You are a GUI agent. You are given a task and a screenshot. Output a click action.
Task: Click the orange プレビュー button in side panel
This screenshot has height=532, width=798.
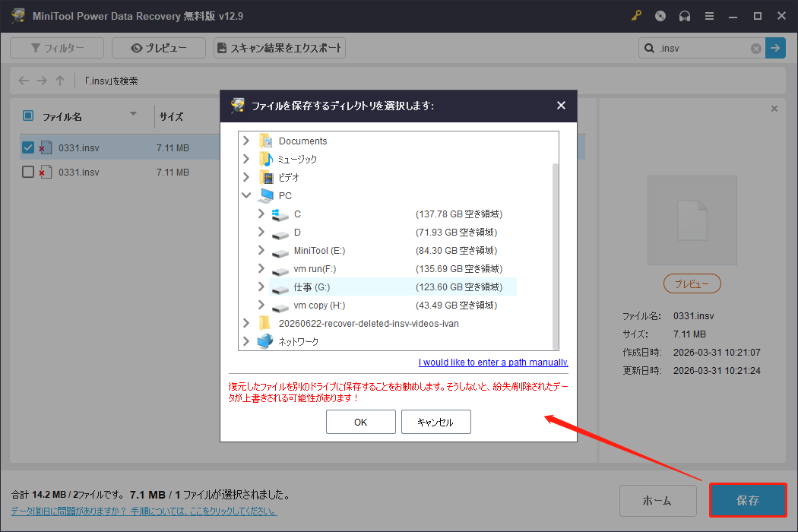[692, 283]
